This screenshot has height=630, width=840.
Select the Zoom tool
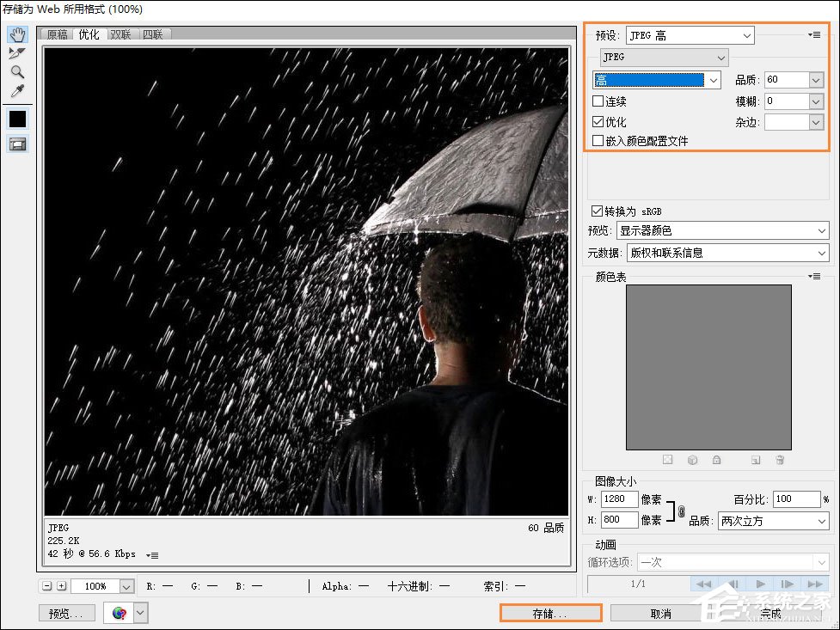tap(16, 71)
